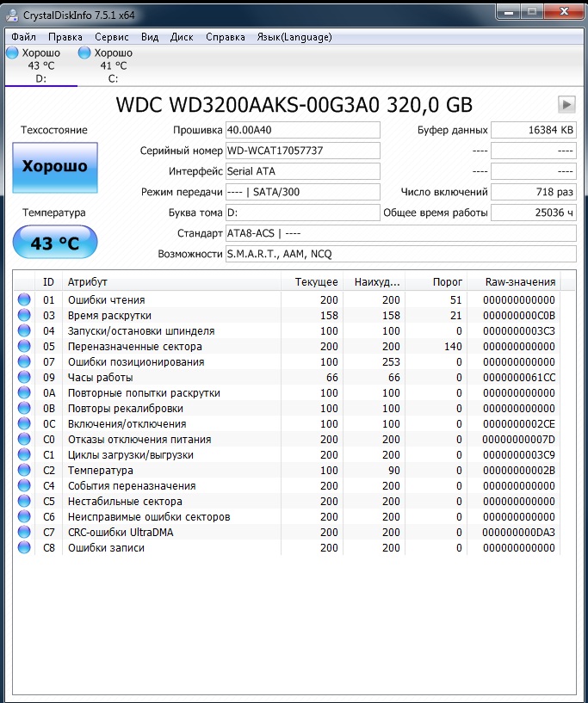Click status orb for Время раскрутки row
The height and width of the screenshot is (703, 588).
(24, 315)
